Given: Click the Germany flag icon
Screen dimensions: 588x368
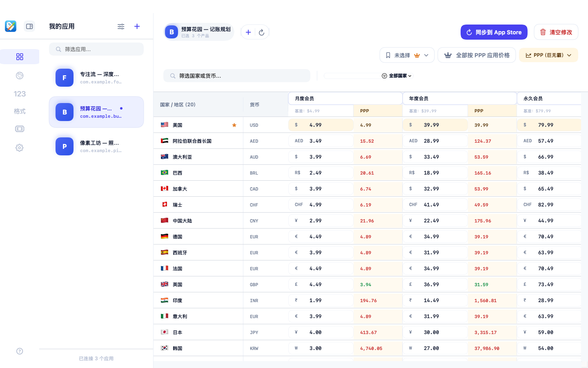Looking at the screenshot, I should [x=165, y=236].
